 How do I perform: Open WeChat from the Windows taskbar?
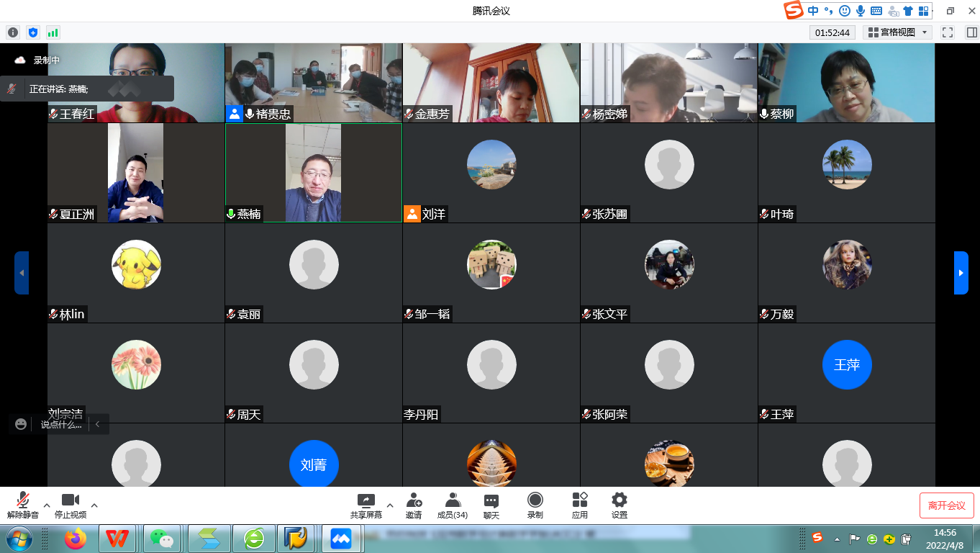click(163, 538)
